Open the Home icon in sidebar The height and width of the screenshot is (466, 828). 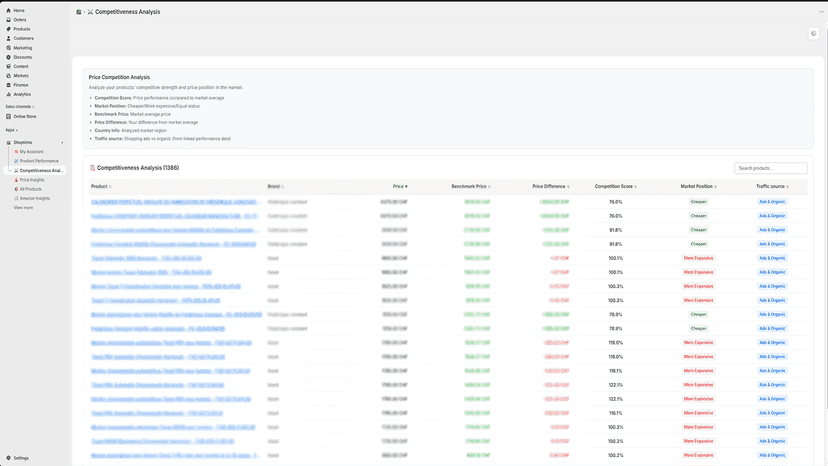(8, 11)
